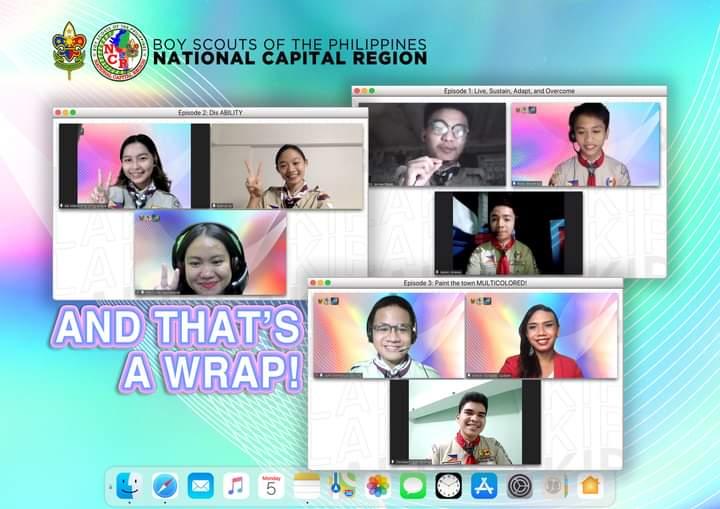Open the App Store in the dock
This screenshot has width=720, height=509.
click(x=484, y=486)
